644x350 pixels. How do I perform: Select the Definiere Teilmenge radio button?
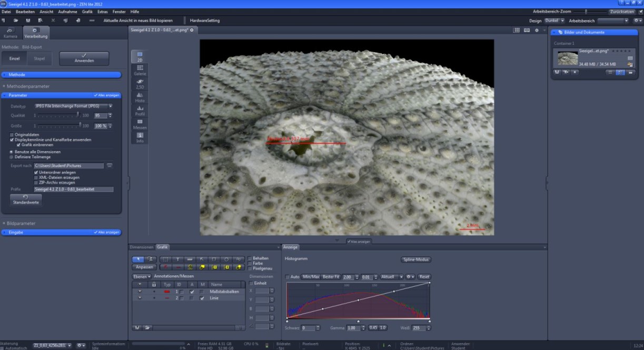(x=12, y=157)
